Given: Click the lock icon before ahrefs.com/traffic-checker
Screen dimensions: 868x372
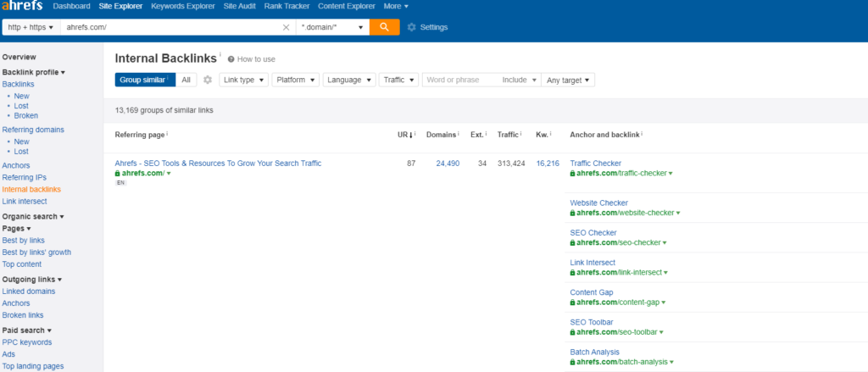Looking at the screenshot, I should pos(573,173).
